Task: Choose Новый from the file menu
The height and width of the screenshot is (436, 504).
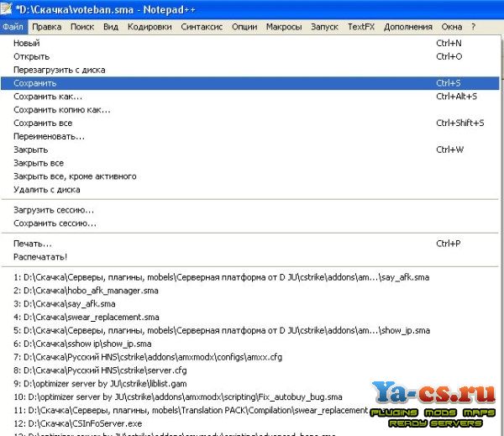Action: coord(250,43)
